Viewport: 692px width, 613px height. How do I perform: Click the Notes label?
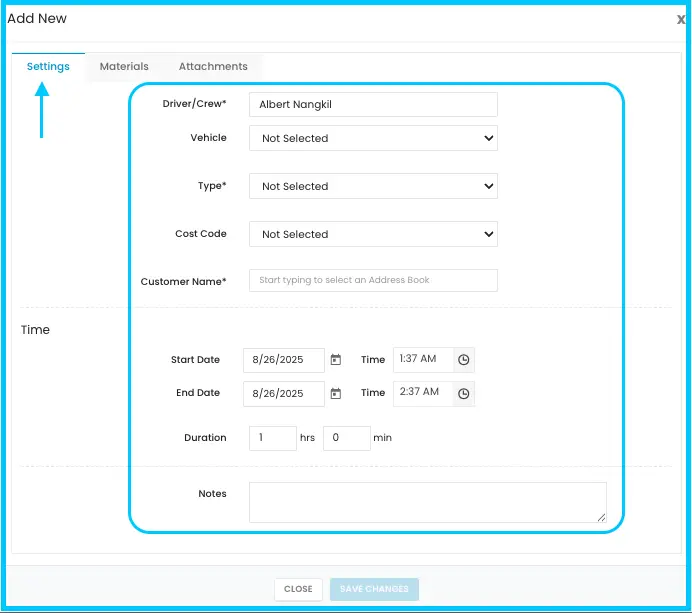click(x=212, y=493)
